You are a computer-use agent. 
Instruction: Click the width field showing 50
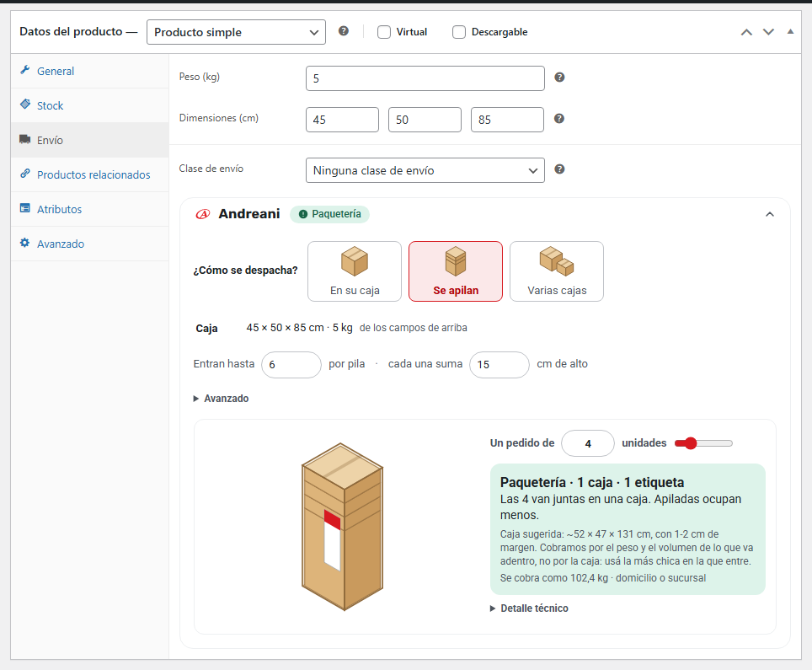[425, 120]
